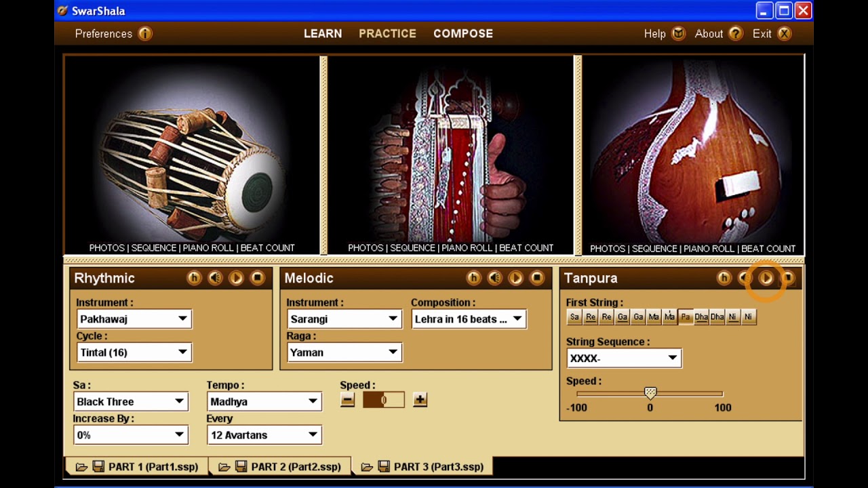868x488 pixels.
Task: Exit the app via the X icon
Action: point(784,34)
